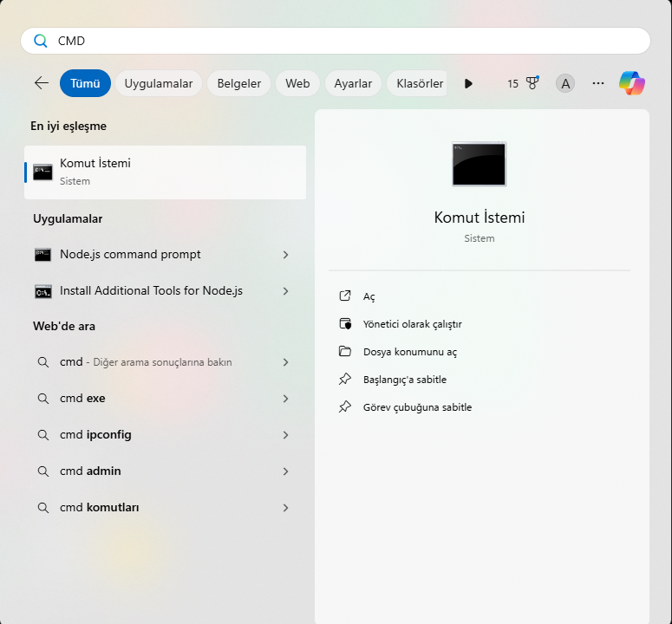Switch to the Uygulamalar filter tab
Image resolution: width=672 pixels, height=624 pixels.
(x=159, y=83)
